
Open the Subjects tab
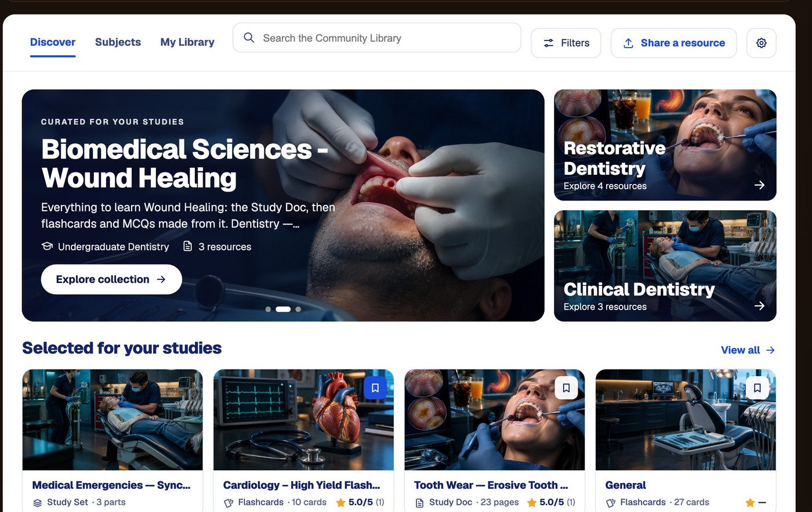coord(118,42)
